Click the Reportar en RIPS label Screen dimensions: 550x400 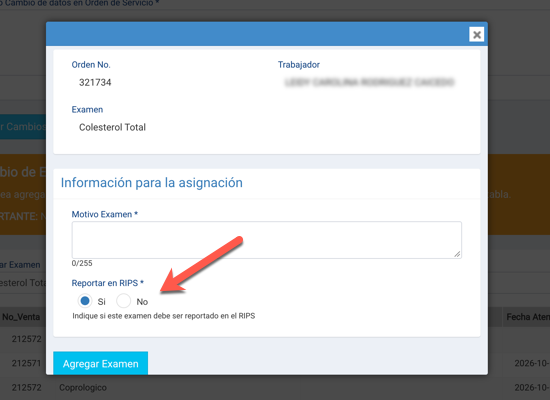coord(108,283)
